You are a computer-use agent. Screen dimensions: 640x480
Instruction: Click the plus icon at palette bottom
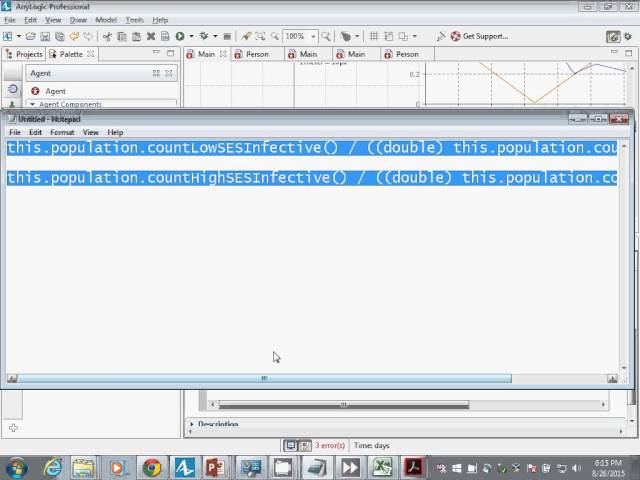[x=13, y=428]
